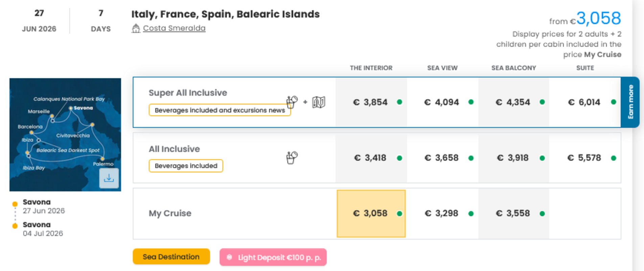Click the orange Savona departure marker dot
This screenshot has width=644, height=271.
pos(15,204)
